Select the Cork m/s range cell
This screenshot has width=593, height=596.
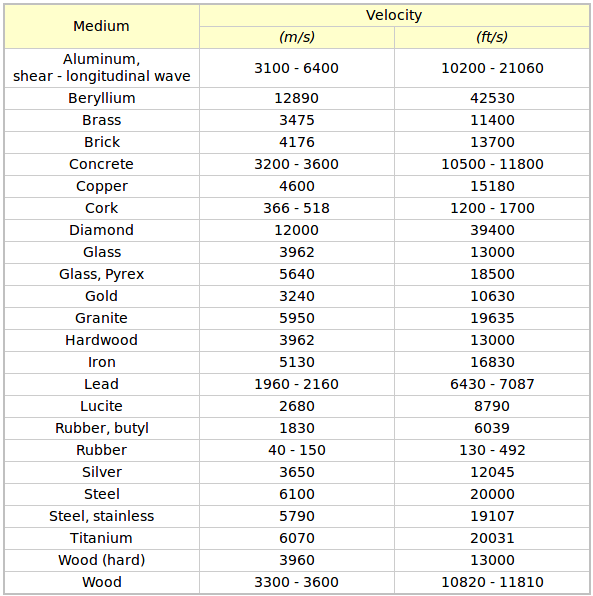pyautogui.click(x=297, y=208)
